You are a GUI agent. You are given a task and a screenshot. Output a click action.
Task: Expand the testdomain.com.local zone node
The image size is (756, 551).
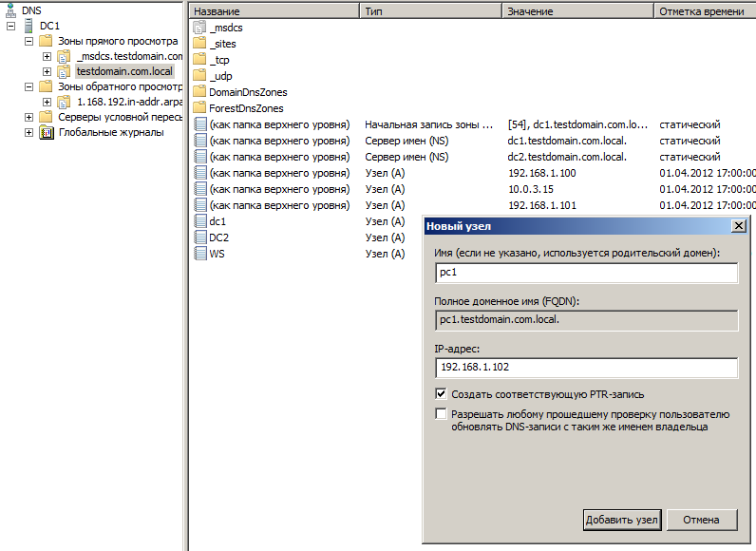[47, 71]
